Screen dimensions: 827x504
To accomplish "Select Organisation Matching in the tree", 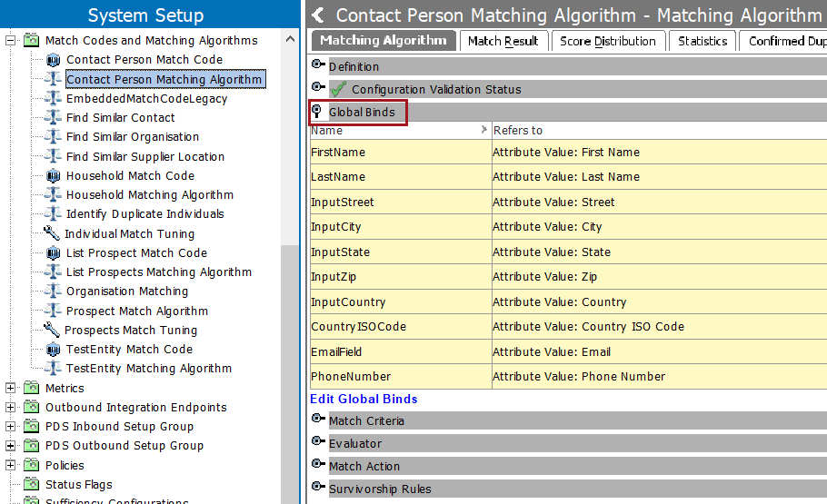I will [x=127, y=292].
